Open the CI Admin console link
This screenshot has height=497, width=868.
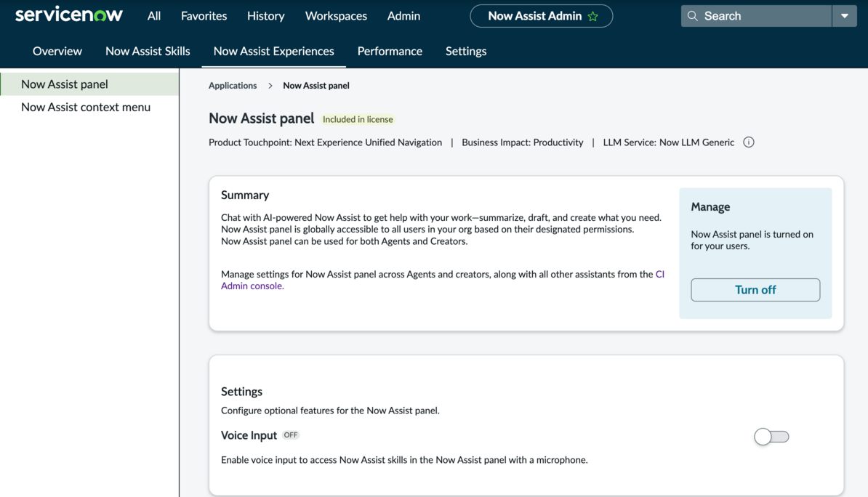point(252,286)
